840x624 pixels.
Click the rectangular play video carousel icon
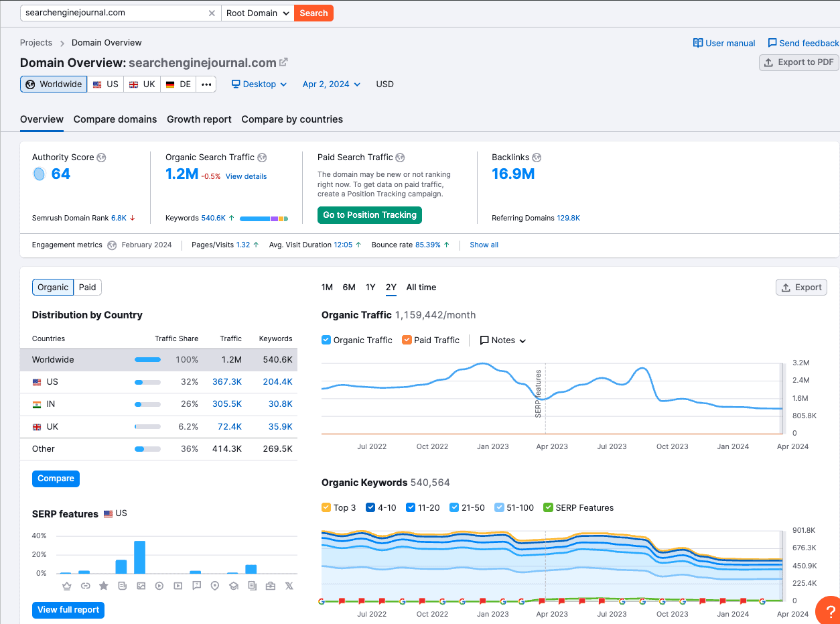click(x=178, y=586)
